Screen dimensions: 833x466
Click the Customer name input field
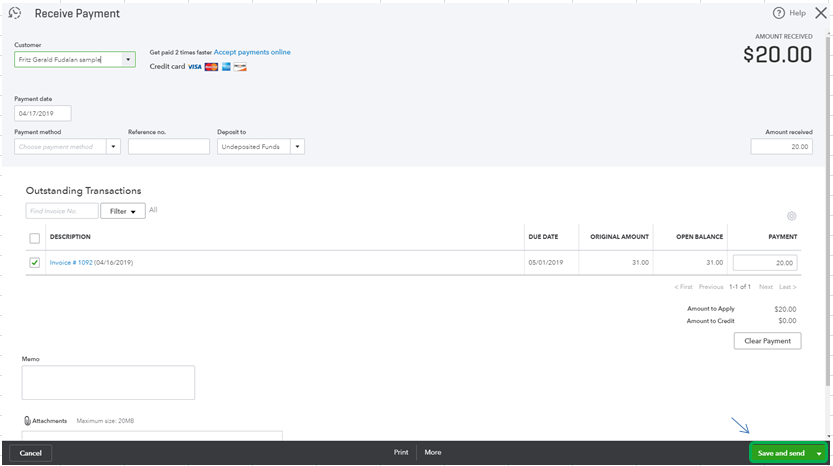point(68,60)
